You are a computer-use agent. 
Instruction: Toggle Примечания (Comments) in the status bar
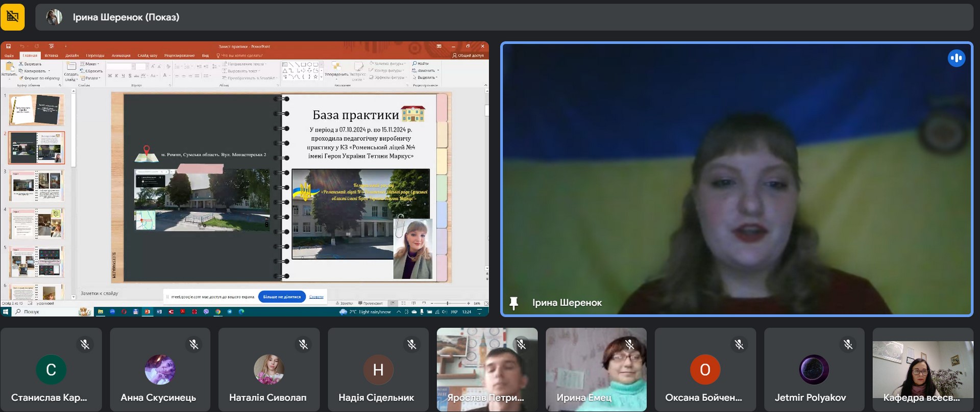point(371,303)
